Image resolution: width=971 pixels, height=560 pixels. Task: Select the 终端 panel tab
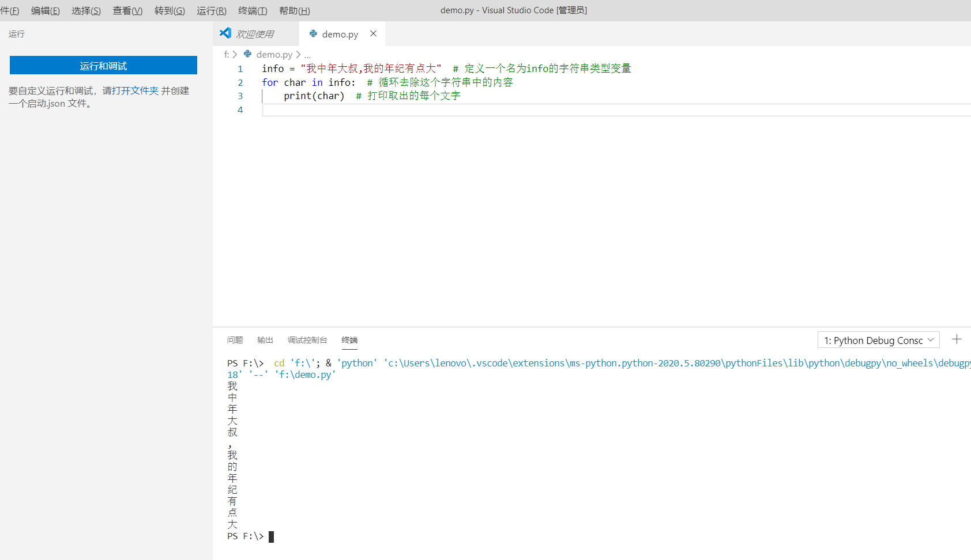coord(349,340)
